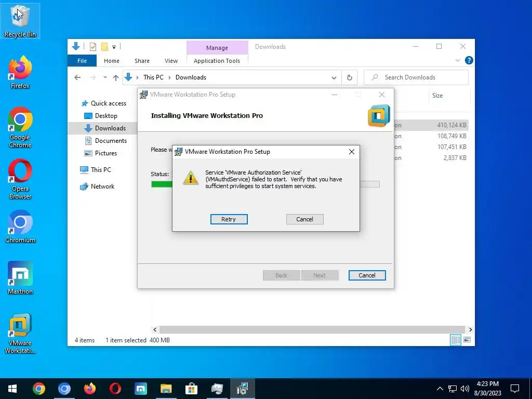Open File Explorer from the taskbar
The width and height of the screenshot is (532, 399).
[x=166, y=389]
